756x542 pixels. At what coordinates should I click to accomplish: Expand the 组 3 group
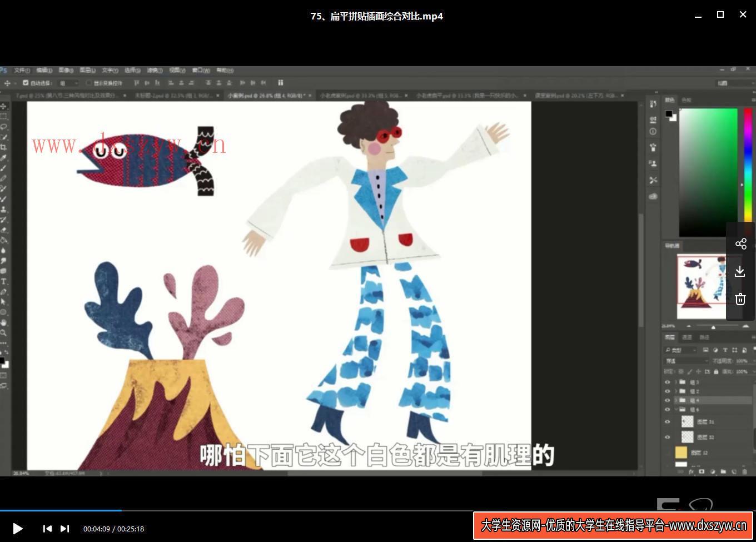676,382
